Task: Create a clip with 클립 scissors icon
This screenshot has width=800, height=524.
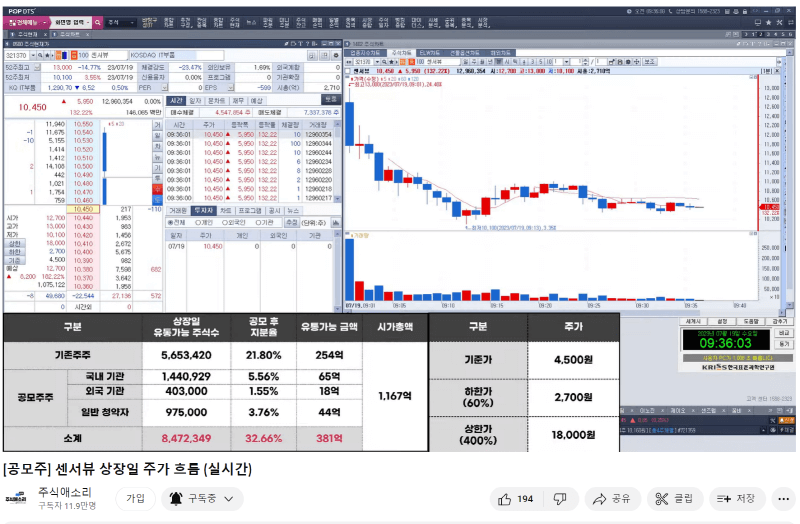Action: 674,498
